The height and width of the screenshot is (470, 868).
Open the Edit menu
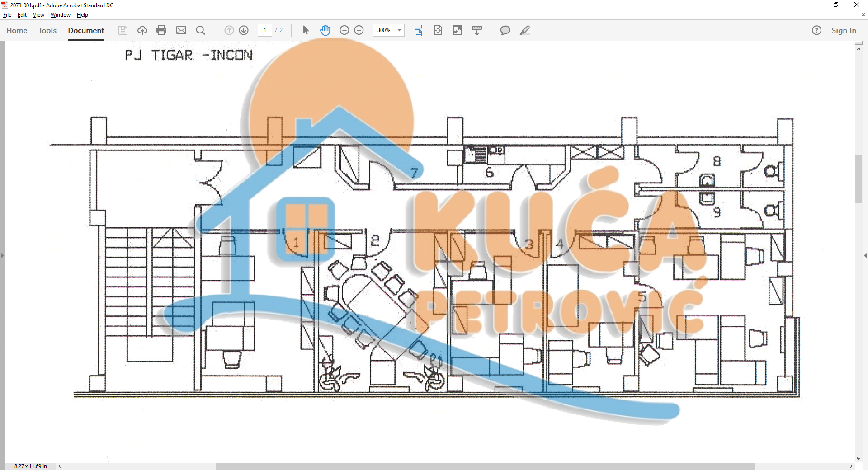click(22, 15)
